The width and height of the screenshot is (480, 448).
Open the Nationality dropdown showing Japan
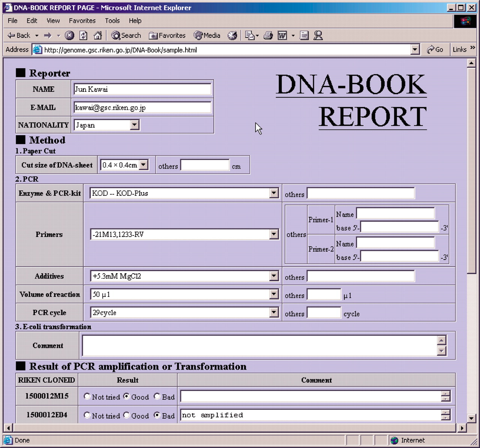134,125
